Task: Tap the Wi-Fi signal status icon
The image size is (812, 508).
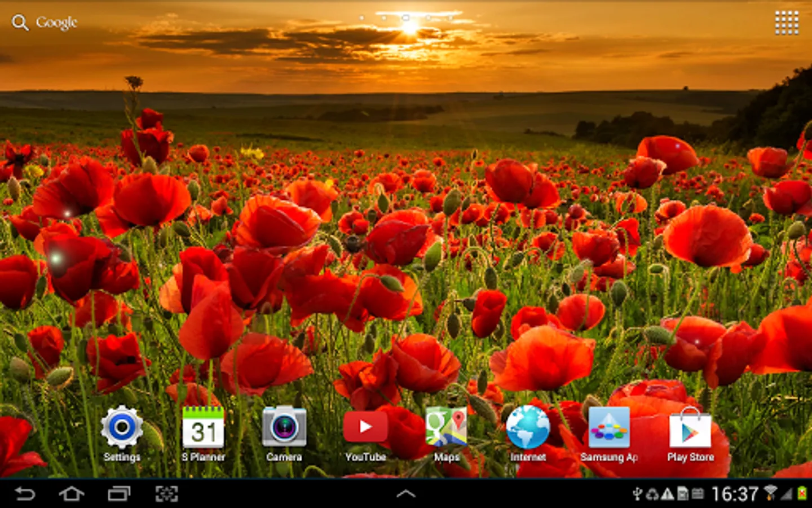Action: pos(770,493)
